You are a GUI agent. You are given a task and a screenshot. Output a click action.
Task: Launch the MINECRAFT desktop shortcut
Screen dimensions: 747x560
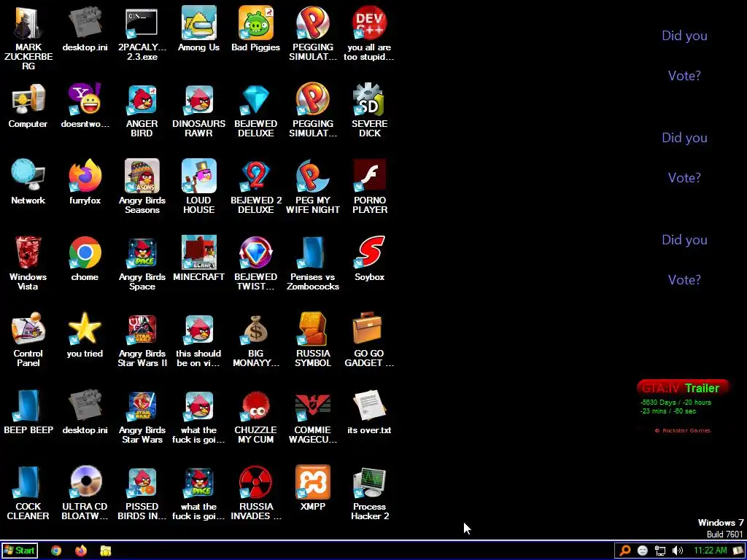(198, 253)
